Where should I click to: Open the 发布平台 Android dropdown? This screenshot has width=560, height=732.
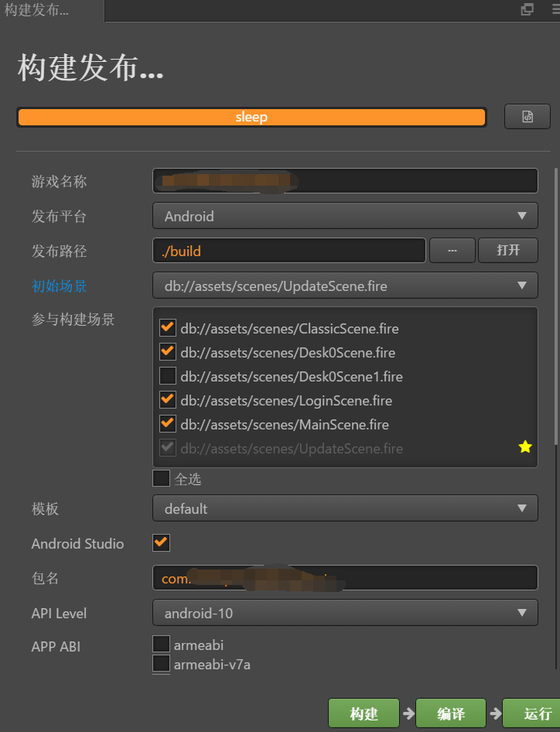[345, 217]
